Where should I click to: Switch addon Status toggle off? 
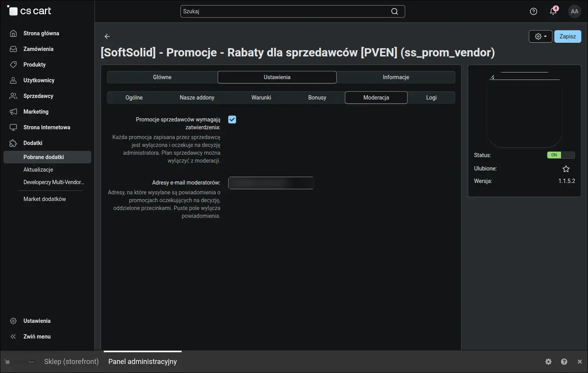point(561,155)
